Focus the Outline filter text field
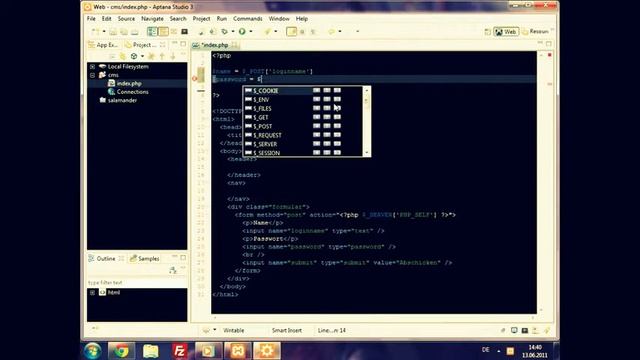The image size is (640, 360). [x=137, y=282]
